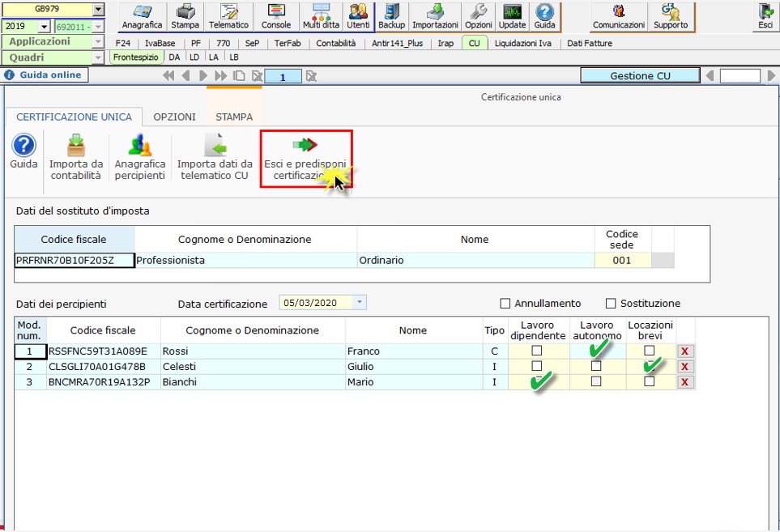
Task: Delete row 1 Rossi with red X
Action: tap(685, 351)
